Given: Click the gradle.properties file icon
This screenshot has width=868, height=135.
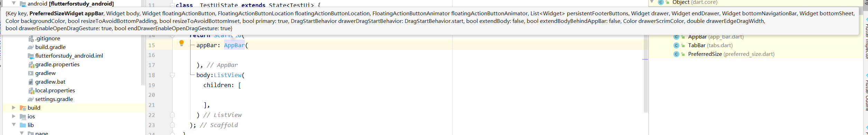Looking at the screenshot, I should pos(31,65).
